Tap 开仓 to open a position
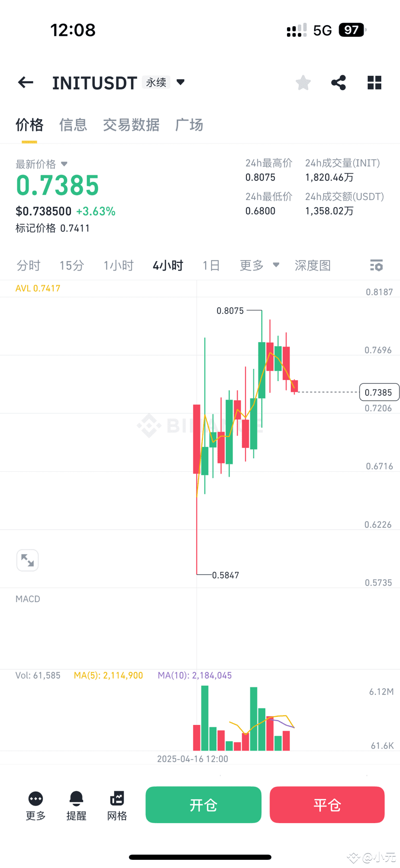Screen dimensions: 400x868 [x=203, y=805]
